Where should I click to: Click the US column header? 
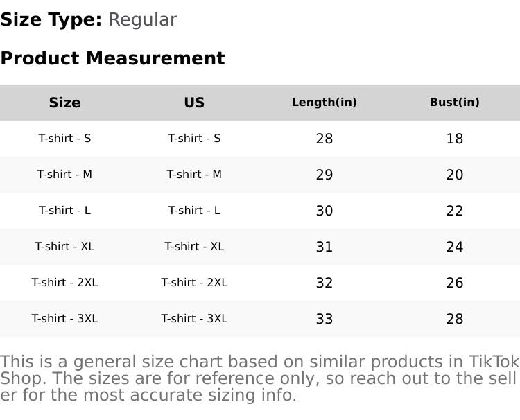(194, 103)
